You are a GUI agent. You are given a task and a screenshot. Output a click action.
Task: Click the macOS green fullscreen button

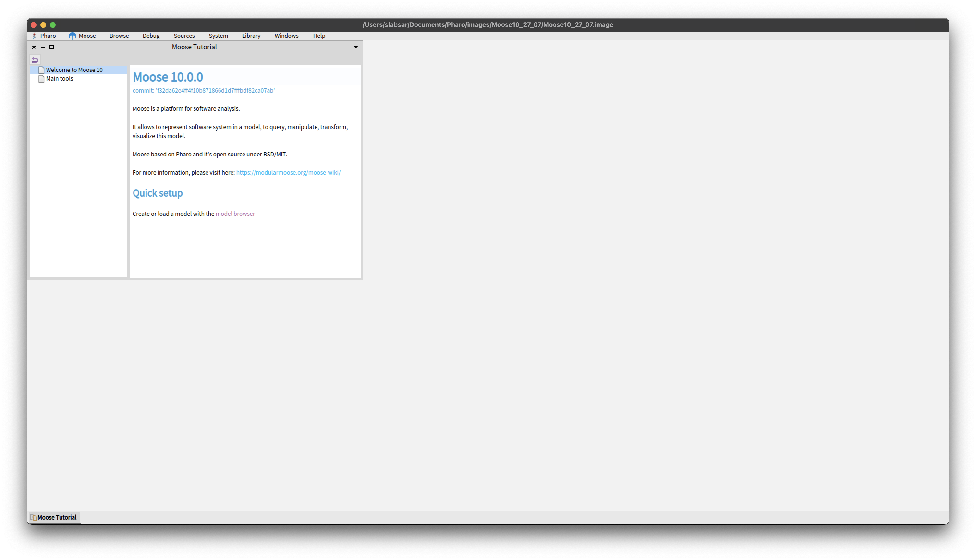(x=53, y=25)
